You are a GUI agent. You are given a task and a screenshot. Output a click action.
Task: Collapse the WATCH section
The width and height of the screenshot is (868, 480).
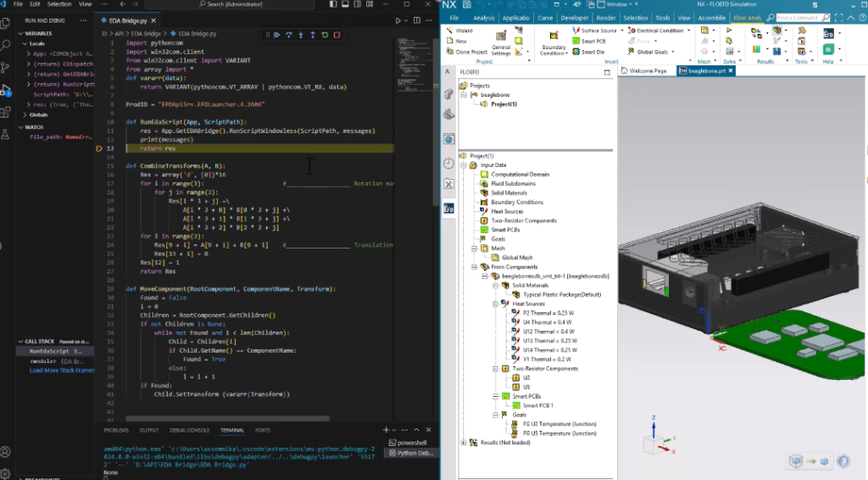click(20, 126)
